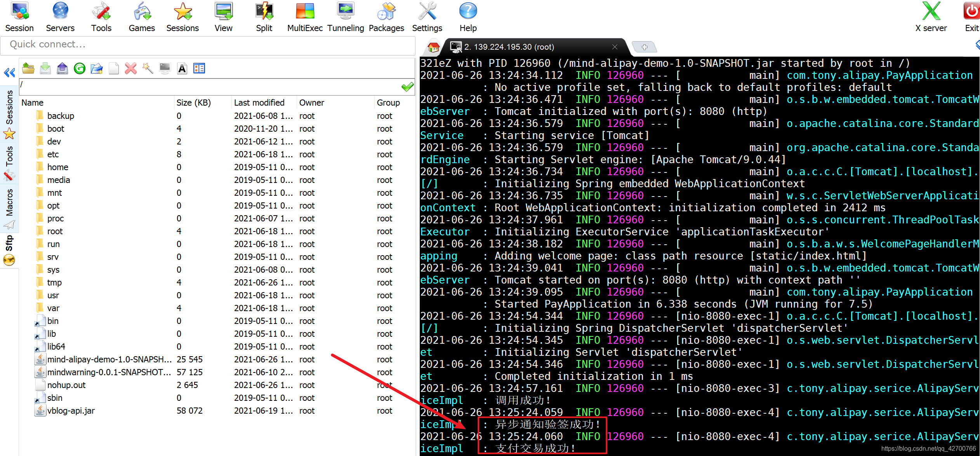Click the server connection close button
This screenshot has width=980, height=456.
pos(615,46)
